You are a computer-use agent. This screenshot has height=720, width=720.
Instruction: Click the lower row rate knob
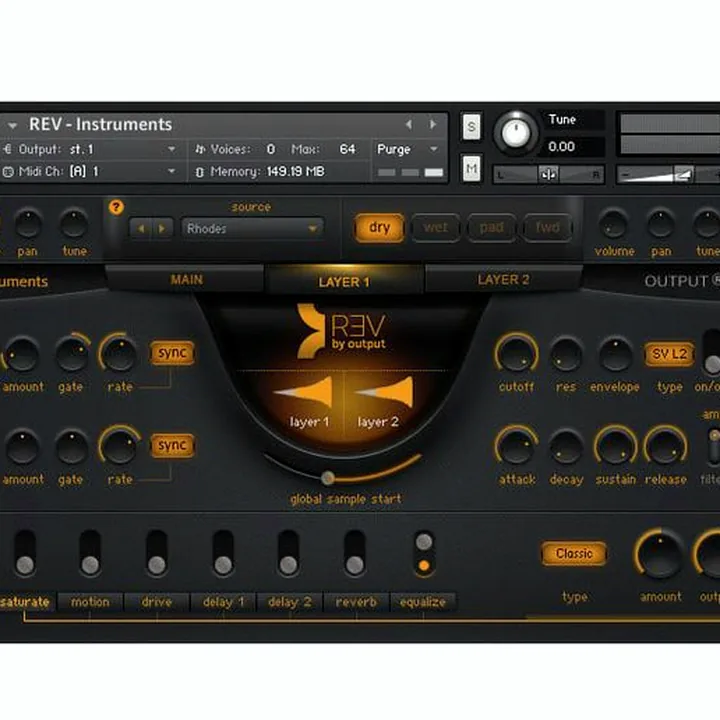point(118,446)
